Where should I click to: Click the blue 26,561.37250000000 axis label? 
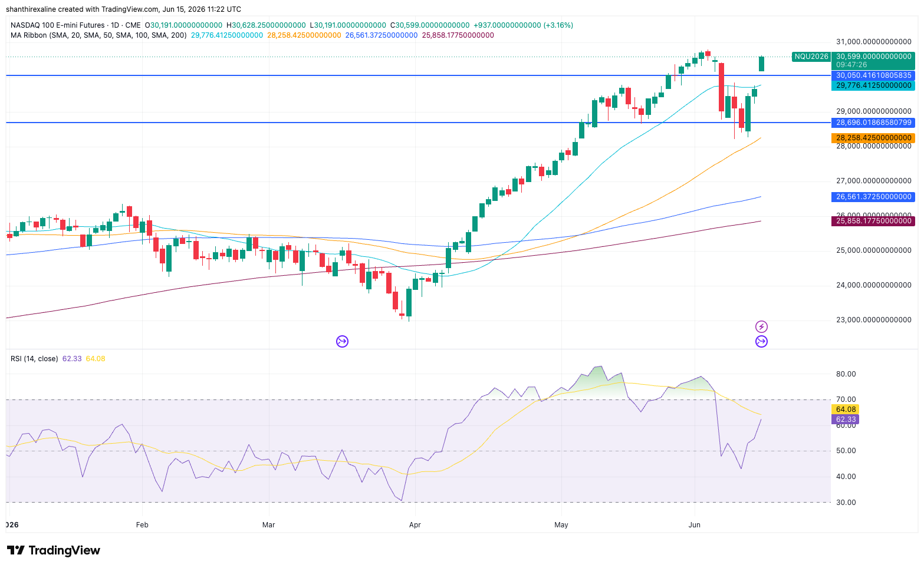click(x=873, y=197)
